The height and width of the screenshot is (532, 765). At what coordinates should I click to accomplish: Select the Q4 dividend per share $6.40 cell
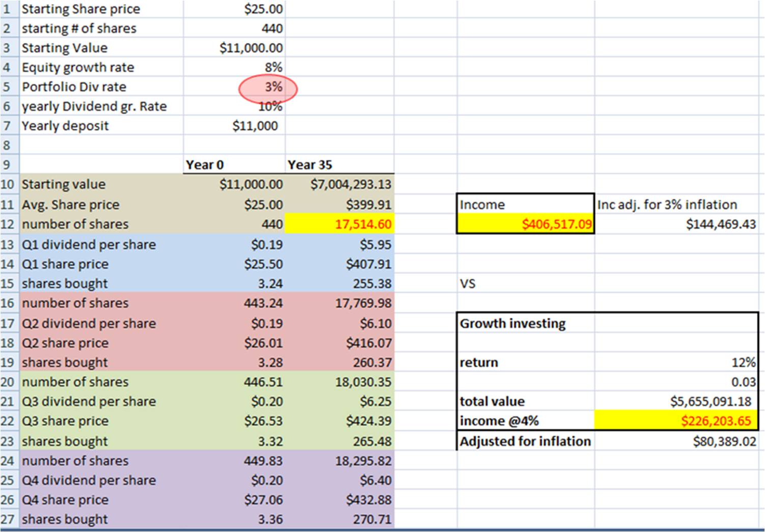[x=340, y=481]
